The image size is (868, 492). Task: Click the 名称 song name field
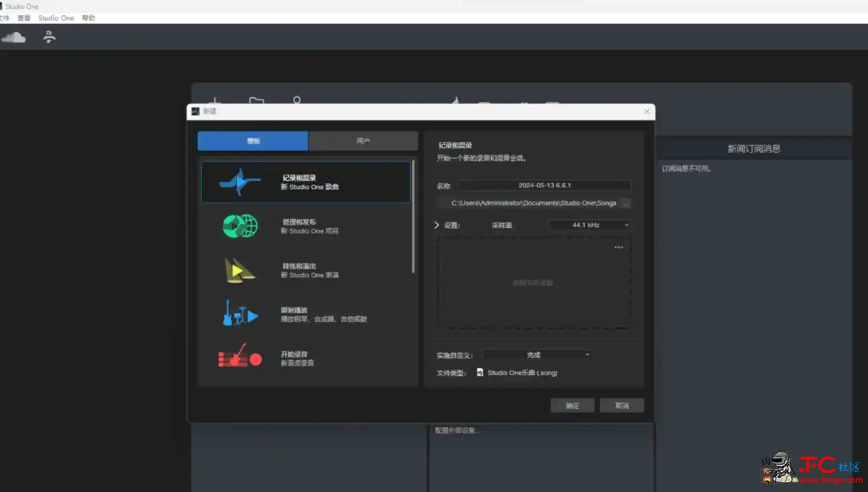(545, 185)
